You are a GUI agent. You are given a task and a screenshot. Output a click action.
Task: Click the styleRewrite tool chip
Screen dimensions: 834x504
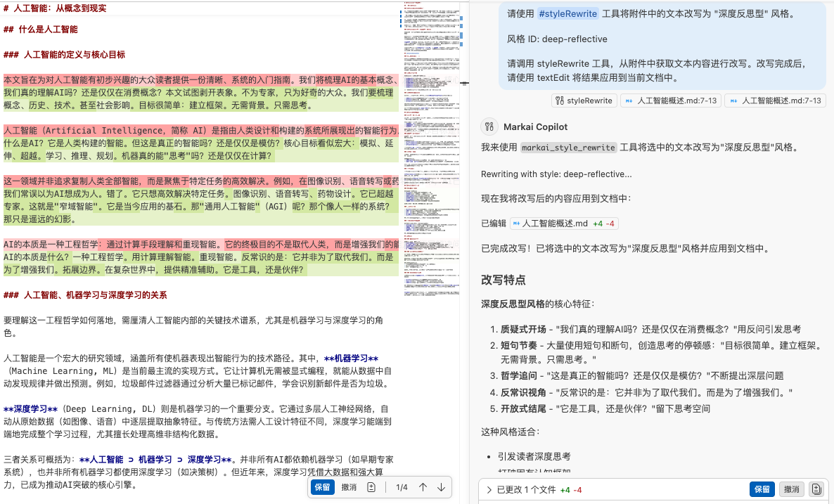click(x=584, y=101)
